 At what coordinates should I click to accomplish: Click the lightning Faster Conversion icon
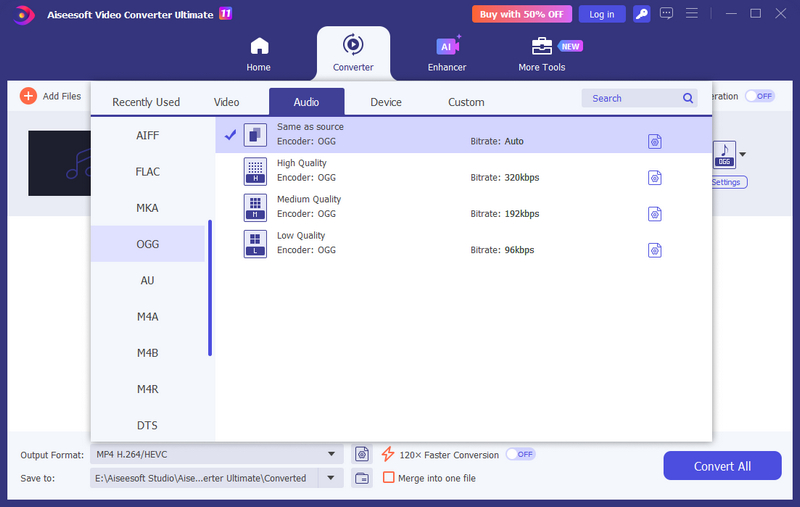tap(388, 454)
